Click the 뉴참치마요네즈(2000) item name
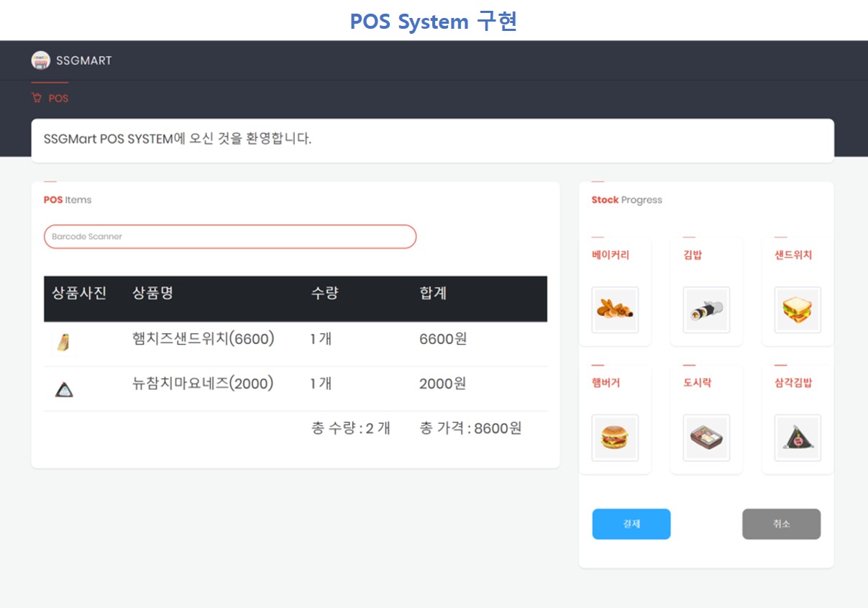Image resolution: width=868 pixels, height=608 pixels. (x=204, y=384)
